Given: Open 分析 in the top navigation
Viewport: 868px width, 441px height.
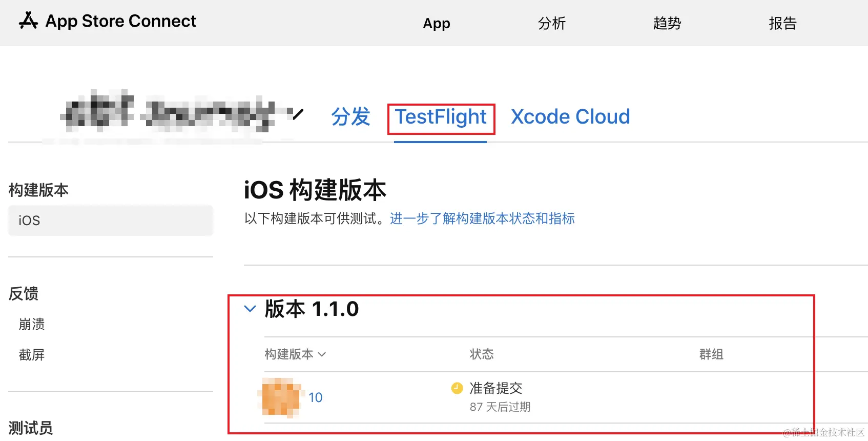Looking at the screenshot, I should [x=552, y=23].
